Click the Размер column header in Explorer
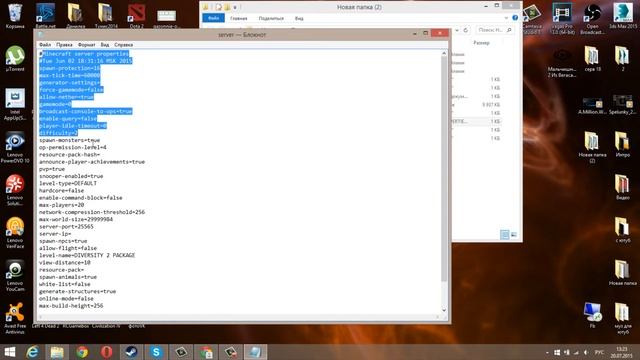 coord(481,42)
